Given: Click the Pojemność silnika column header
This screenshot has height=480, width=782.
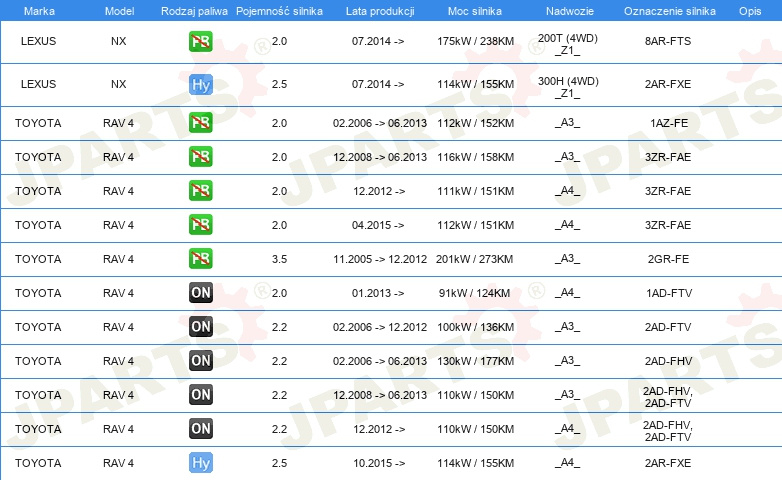Looking at the screenshot, I should [279, 11].
